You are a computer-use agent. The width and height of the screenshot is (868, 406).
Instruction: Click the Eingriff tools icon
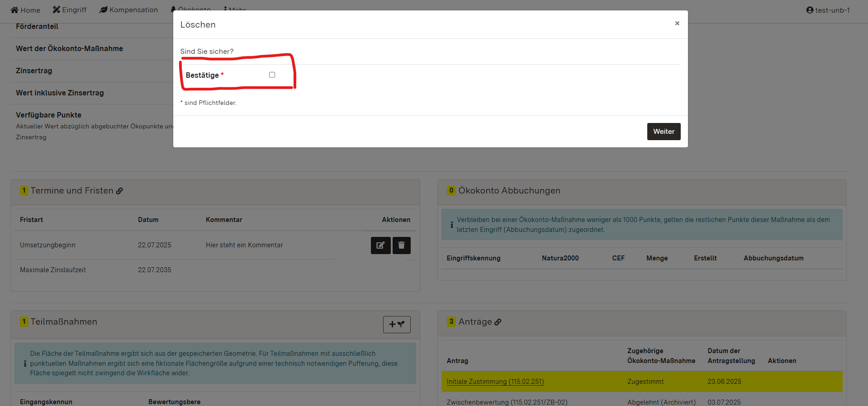pos(57,10)
